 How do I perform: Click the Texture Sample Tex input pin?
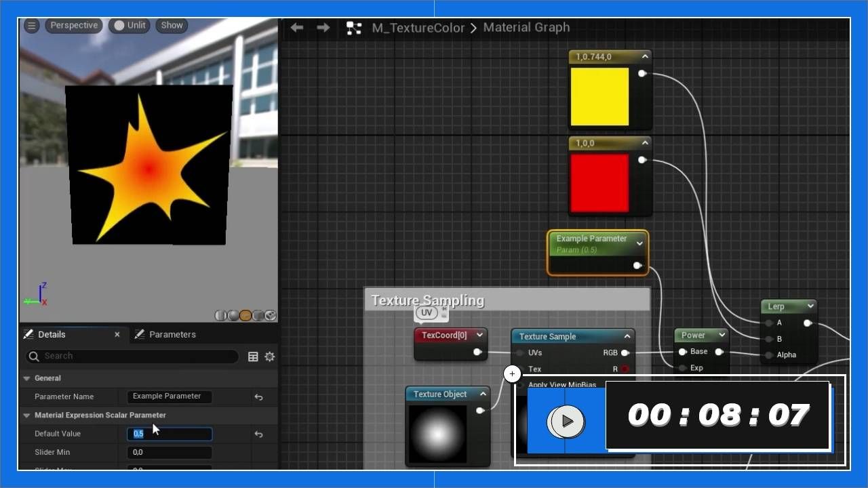pyautogui.click(x=520, y=369)
